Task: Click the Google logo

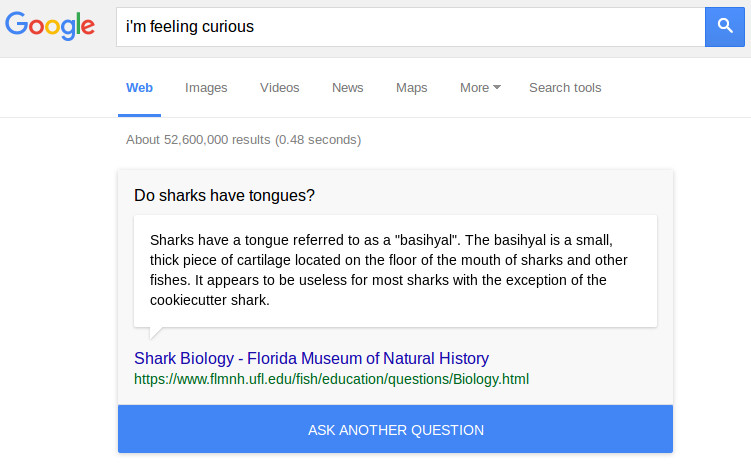Action: coord(50,26)
